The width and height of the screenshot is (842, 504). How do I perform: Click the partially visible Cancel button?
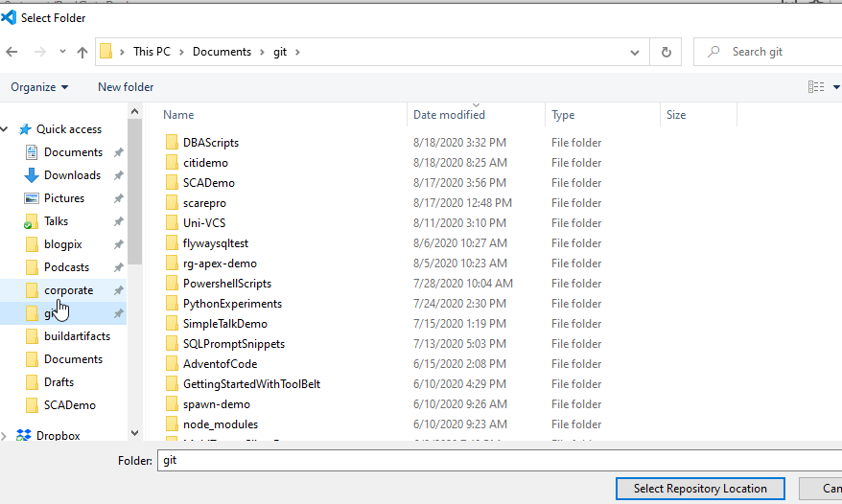[x=821, y=489]
